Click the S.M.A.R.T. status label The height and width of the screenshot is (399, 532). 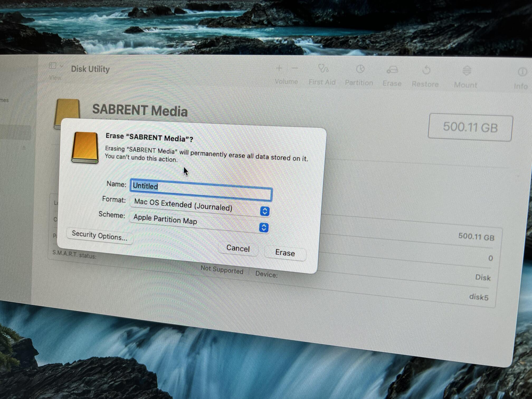pyautogui.click(x=74, y=254)
